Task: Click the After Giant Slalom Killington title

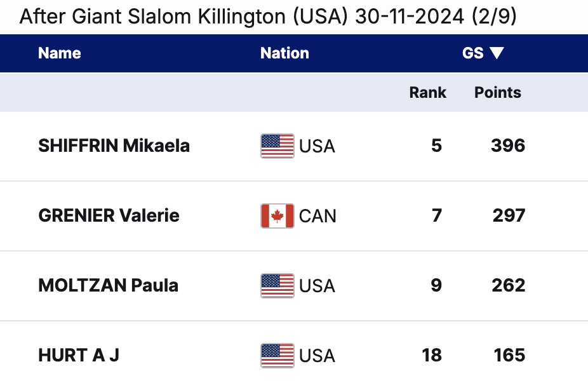Action: pos(268,17)
